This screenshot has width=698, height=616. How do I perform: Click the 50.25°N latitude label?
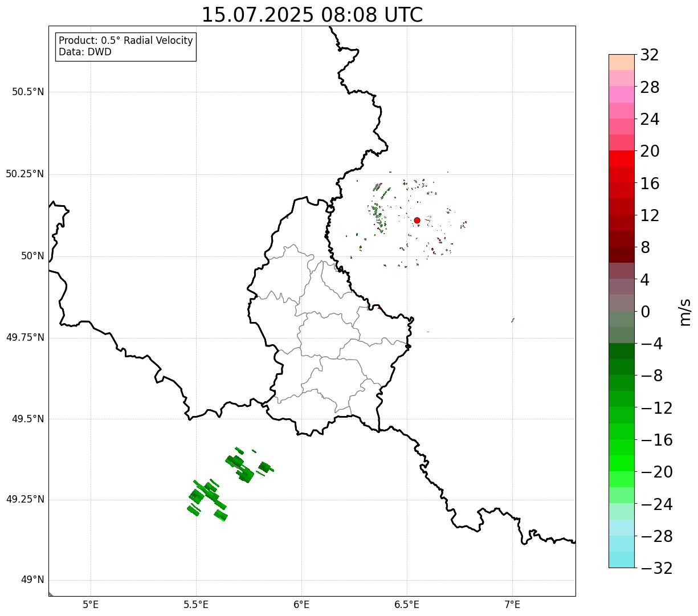coord(25,174)
